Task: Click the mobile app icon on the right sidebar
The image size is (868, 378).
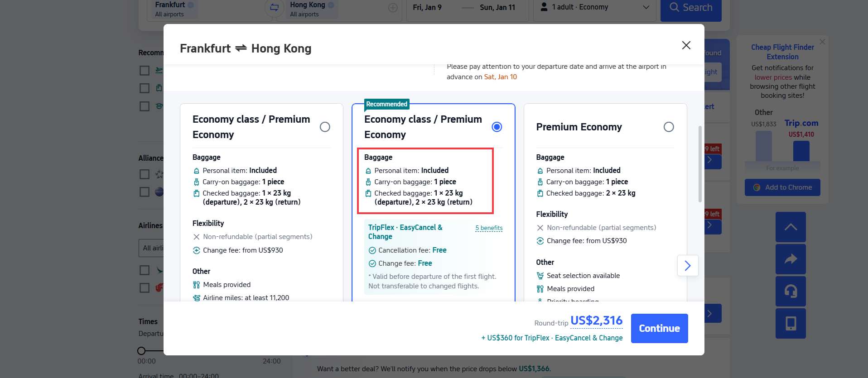Action: click(x=791, y=323)
